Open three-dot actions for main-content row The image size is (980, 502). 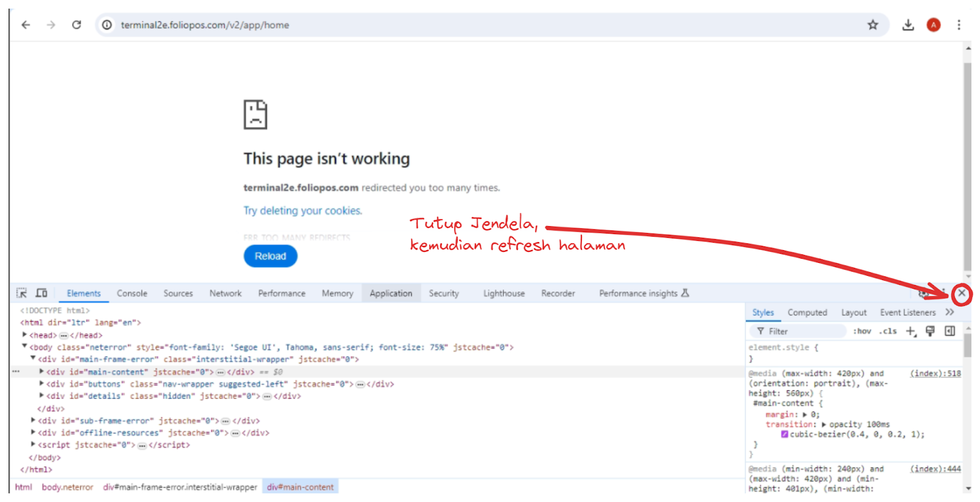pos(16,371)
